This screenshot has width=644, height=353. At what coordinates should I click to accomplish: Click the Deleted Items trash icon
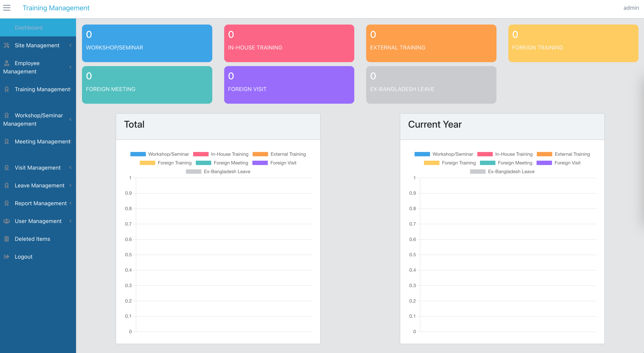coord(7,239)
